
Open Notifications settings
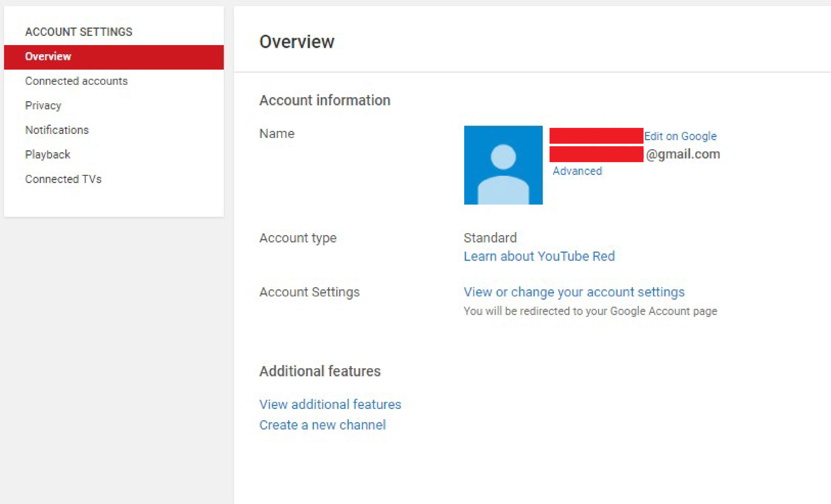pos(57,130)
